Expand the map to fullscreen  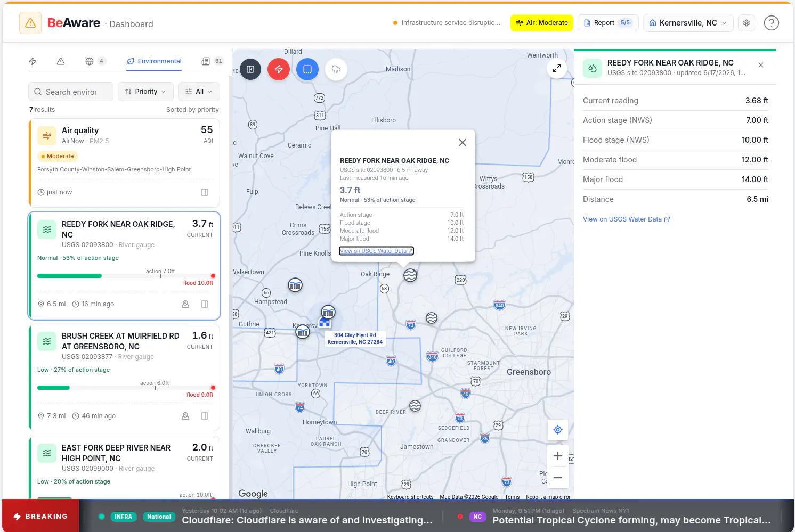click(556, 68)
